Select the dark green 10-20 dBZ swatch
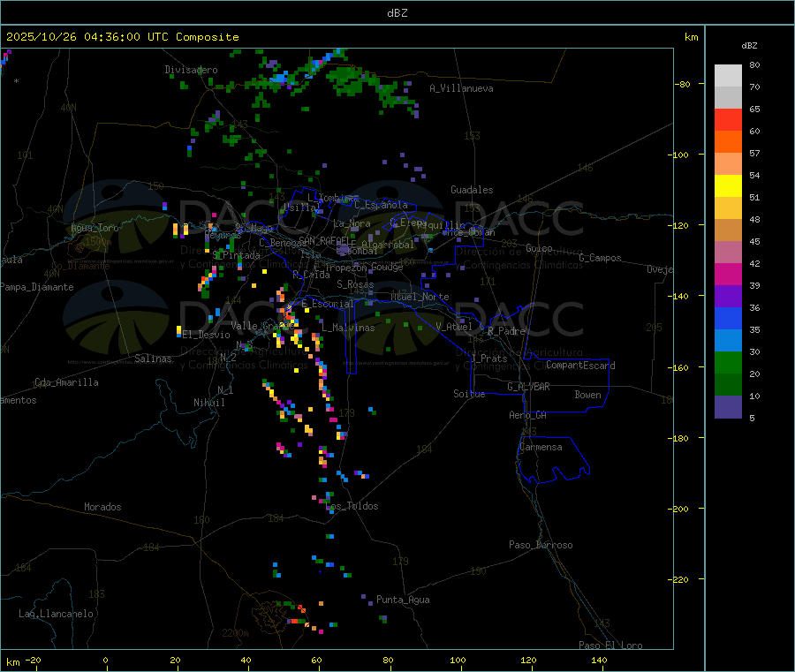Image resolution: width=795 pixels, height=672 pixels. [728, 385]
